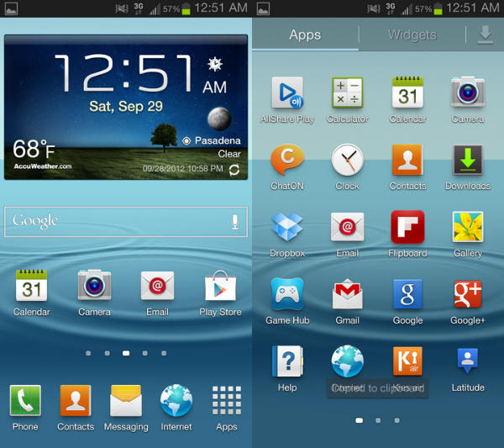
Task: Go to second home screen page dot
Action: coord(107,353)
